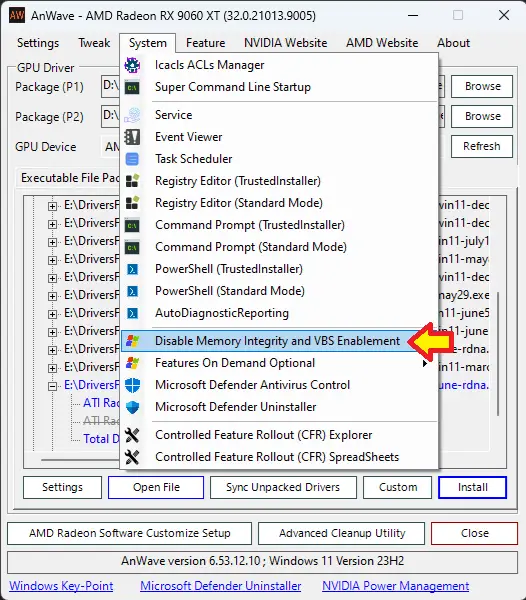This screenshot has width=526, height=600.
Task: Select the greyed-out ATI Rad child item
Action: [101, 421]
